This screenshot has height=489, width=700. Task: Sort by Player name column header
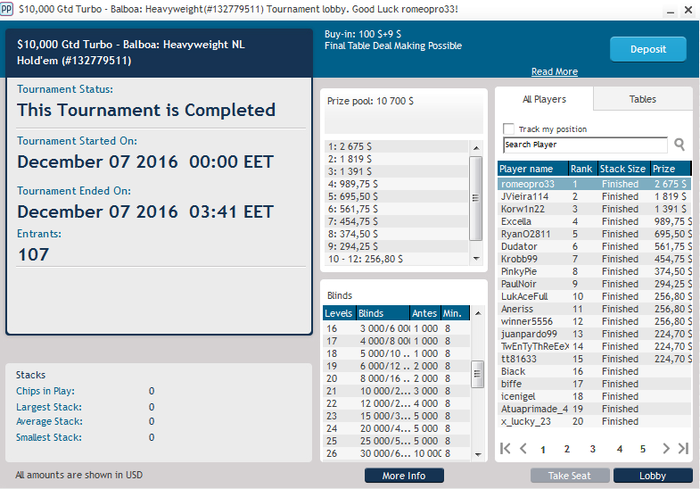point(533,169)
